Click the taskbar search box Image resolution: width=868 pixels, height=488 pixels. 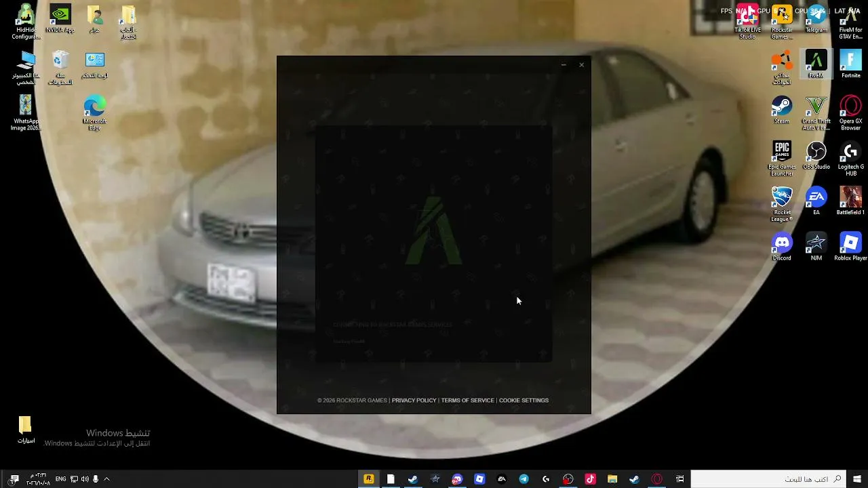(x=768, y=479)
